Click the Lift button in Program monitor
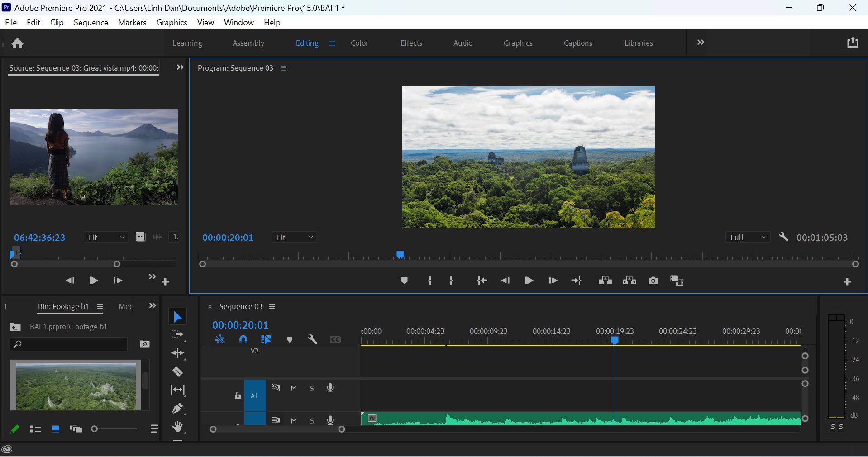The height and width of the screenshot is (457, 868). pyautogui.click(x=605, y=281)
